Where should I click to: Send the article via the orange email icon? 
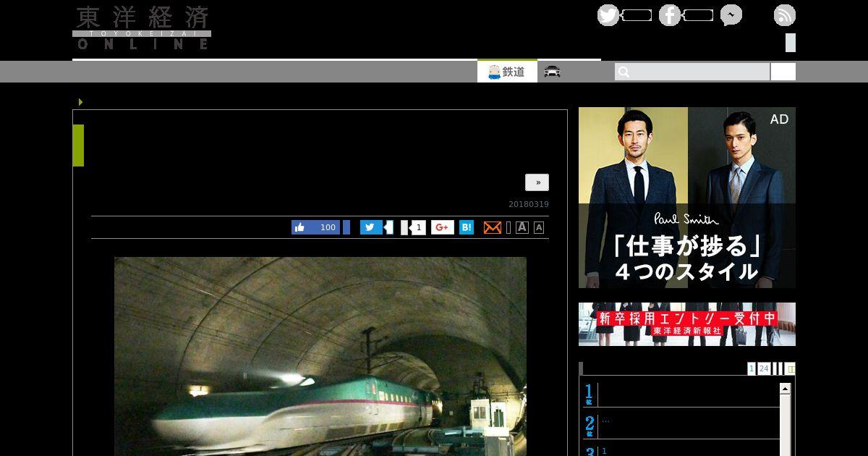tap(492, 227)
